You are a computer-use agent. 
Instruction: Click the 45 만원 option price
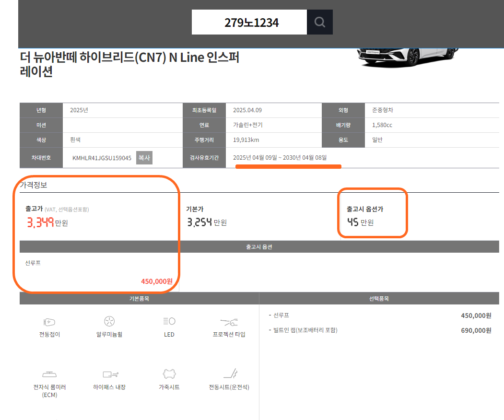click(360, 222)
